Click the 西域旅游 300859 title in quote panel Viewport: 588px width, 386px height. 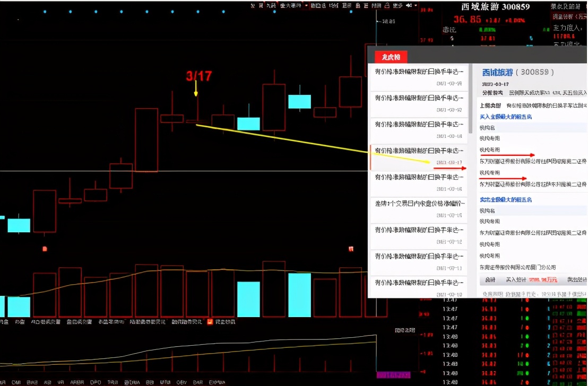click(x=495, y=7)
